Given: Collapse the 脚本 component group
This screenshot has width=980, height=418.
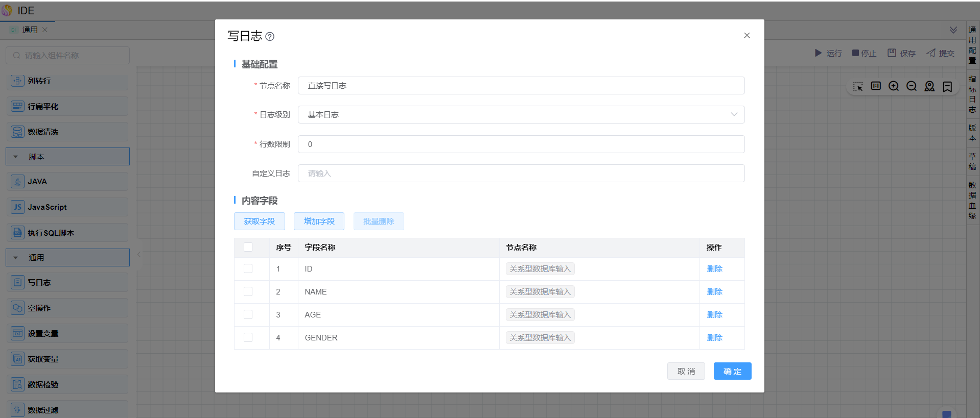Looking at the screenshot, I should tap(16, 157).
